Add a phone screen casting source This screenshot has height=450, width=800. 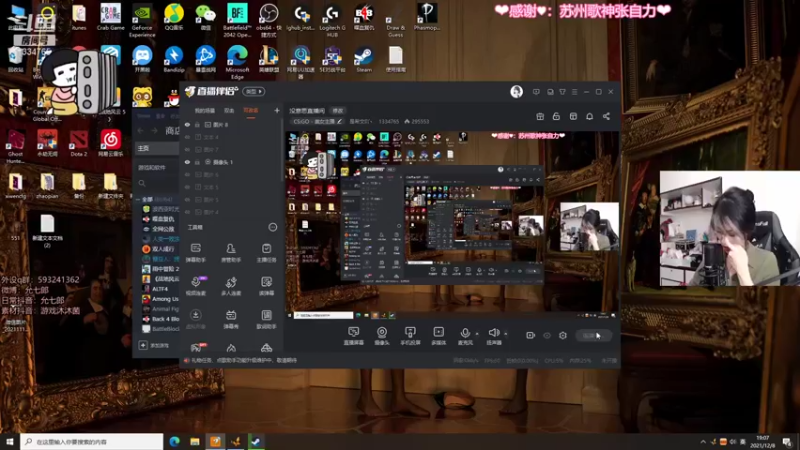click(x=410, y=336)
